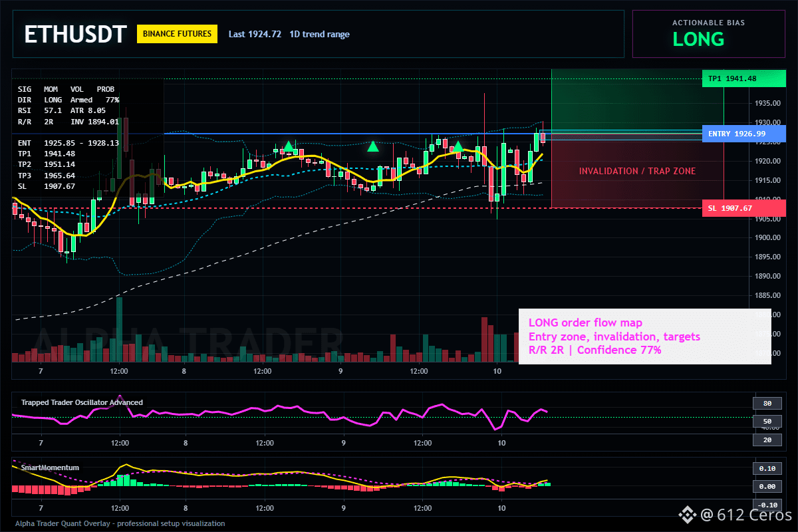Click the 1895.00 price axis label
Image resolution: width=798 pixels, height=532 pixels.
tap(767, 257)
